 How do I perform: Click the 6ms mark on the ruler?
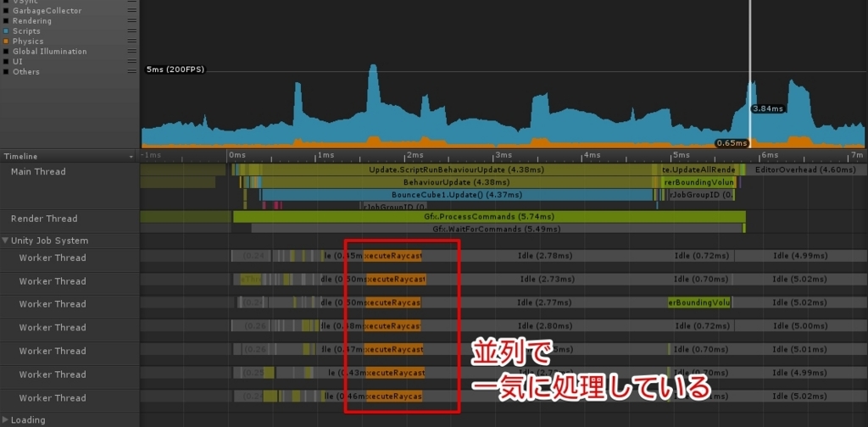[770, 155]
